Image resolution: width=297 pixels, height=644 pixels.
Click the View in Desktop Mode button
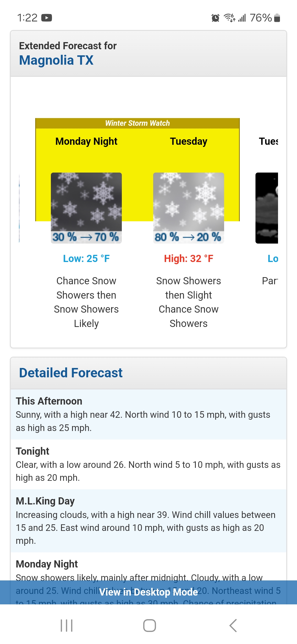[148, 592]
